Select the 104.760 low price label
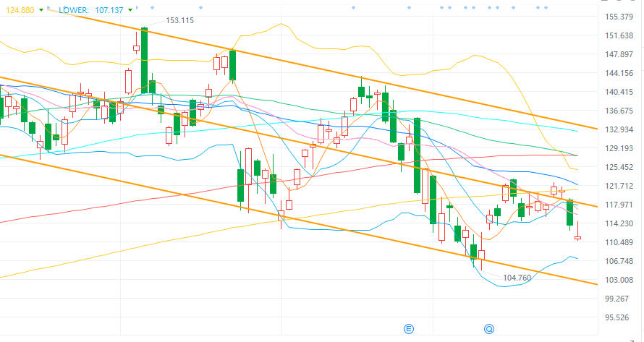The height and width of the screenshot is (342, 644). tap(517, 278)
